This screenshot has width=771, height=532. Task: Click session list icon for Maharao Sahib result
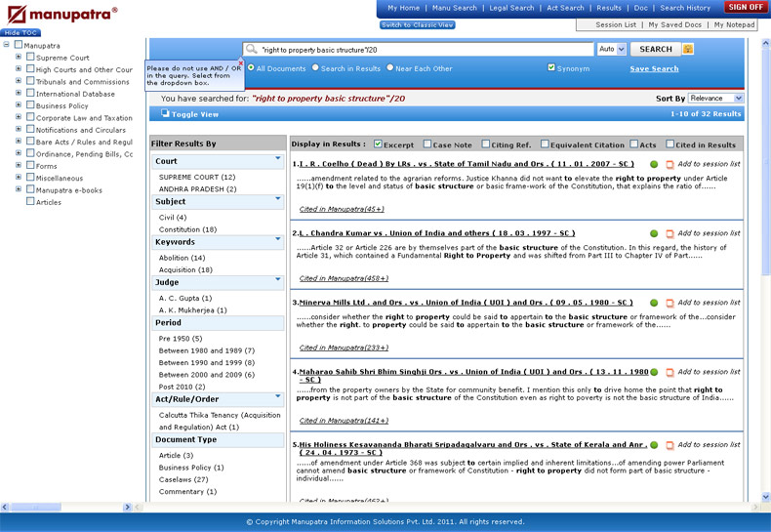click(670, 372)
